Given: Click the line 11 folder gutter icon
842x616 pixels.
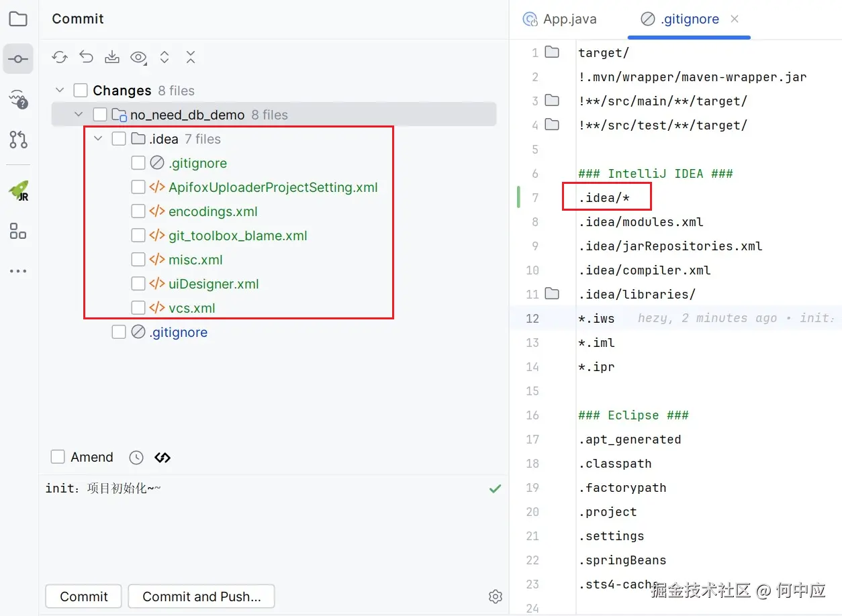Looking at the screenshot, I should point(552,294).
